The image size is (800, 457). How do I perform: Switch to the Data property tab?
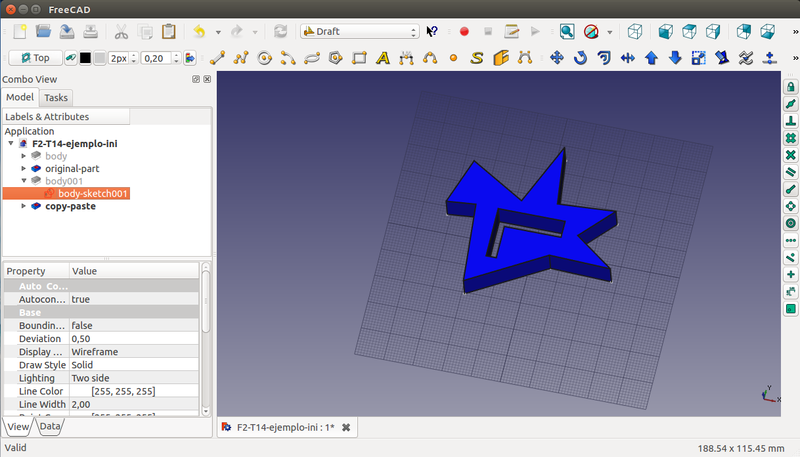pyautogui.click(x=49, y=427)
